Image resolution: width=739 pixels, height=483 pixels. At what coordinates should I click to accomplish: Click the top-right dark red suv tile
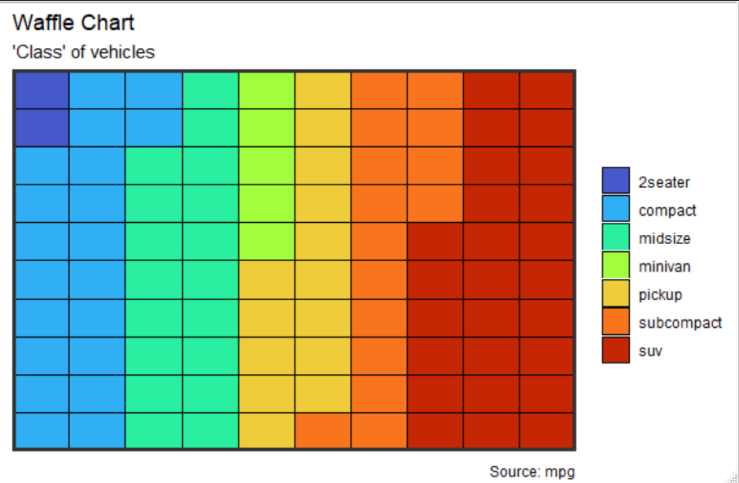click(x=547, y=90)
